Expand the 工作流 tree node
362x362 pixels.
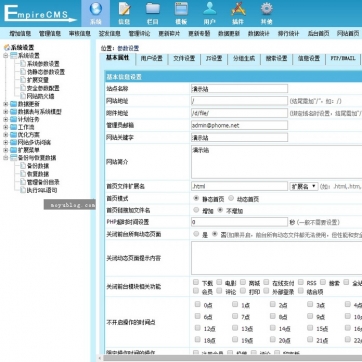click(x=6, y=127)
